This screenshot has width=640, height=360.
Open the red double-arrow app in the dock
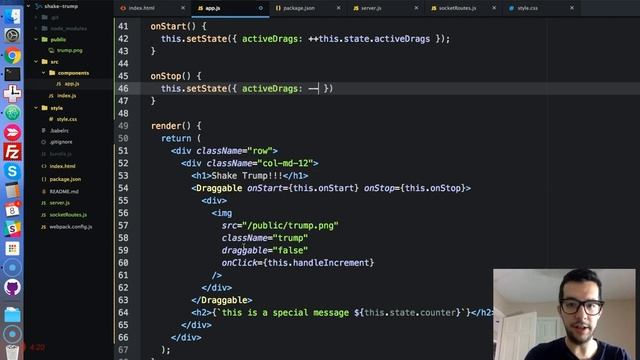click(12, 132)
